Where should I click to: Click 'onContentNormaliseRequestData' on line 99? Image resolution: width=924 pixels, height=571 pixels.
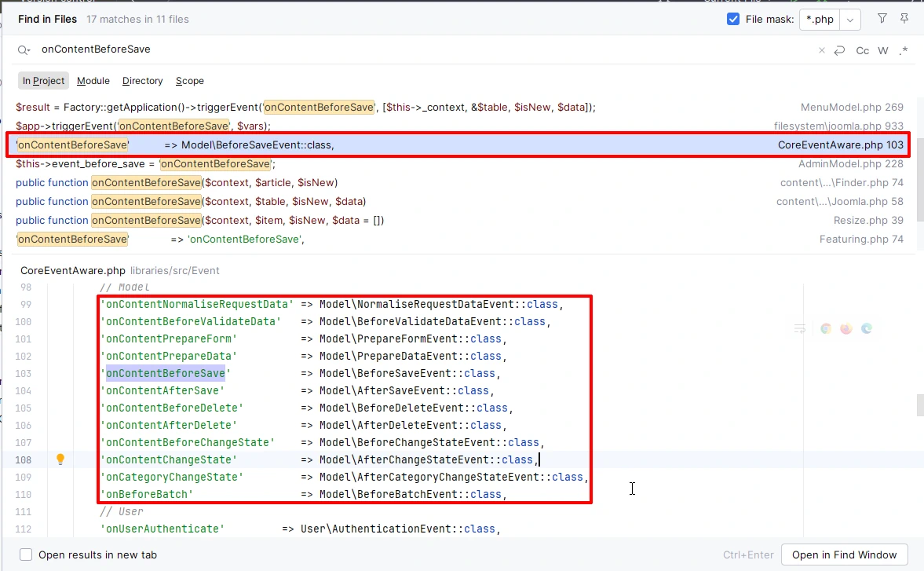(196, 304)
